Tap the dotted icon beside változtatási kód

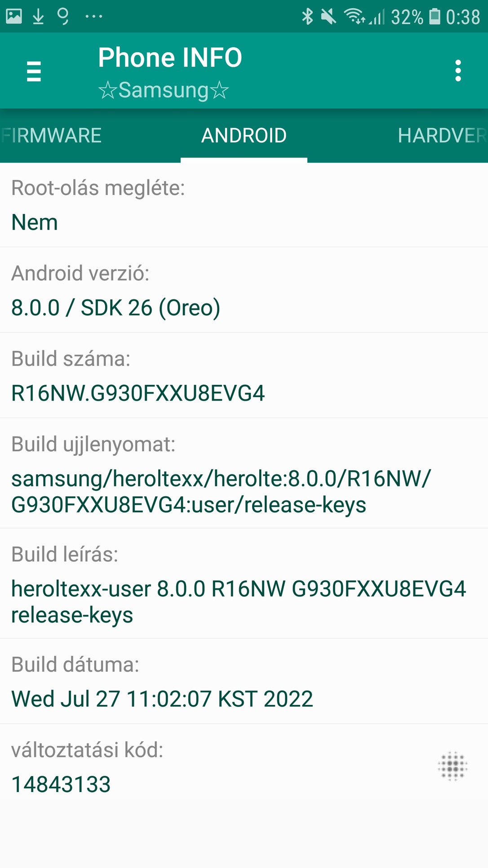coord(453,766)
